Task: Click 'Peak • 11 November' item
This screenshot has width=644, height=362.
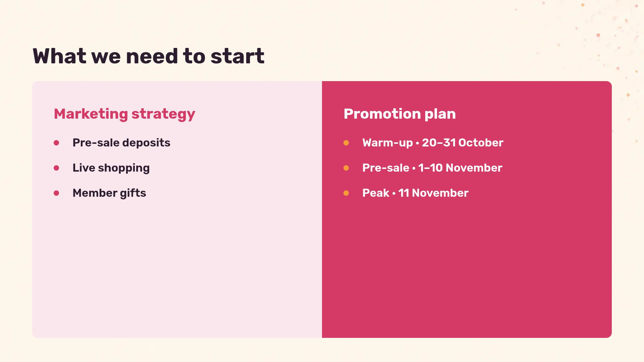Action: pos(415,193)
